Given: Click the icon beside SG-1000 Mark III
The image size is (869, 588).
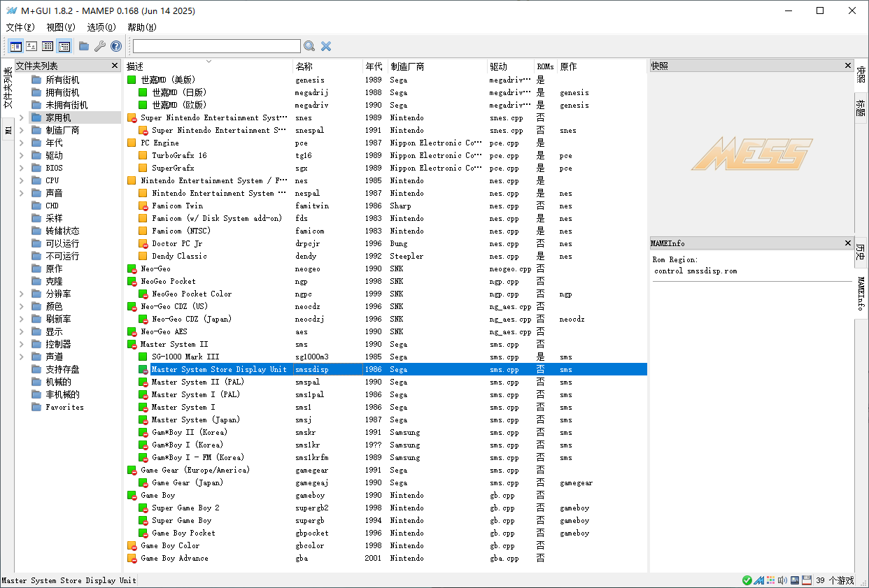Looking at the screenshot, I should pyautogui.click(x=143, y=357).
